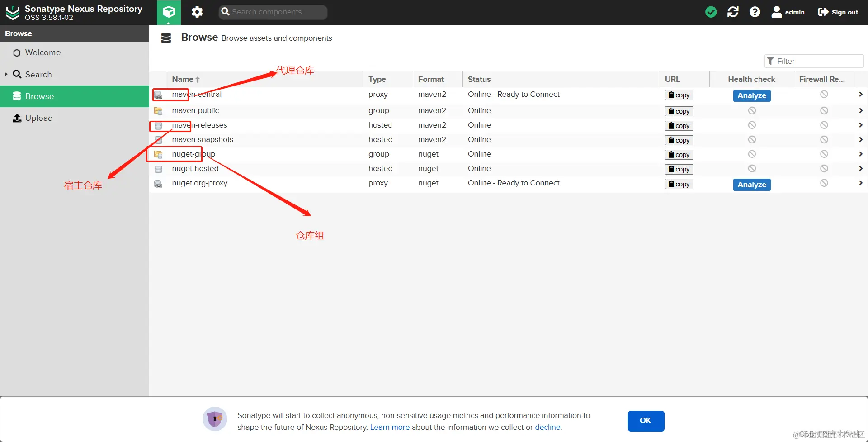Expand nuget-hosted with its right chevron
Screen dimensions: 868x442
click(x=861, y=168)
